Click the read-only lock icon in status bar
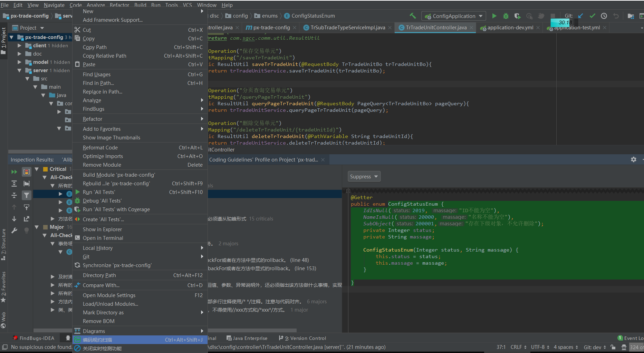 613,347
